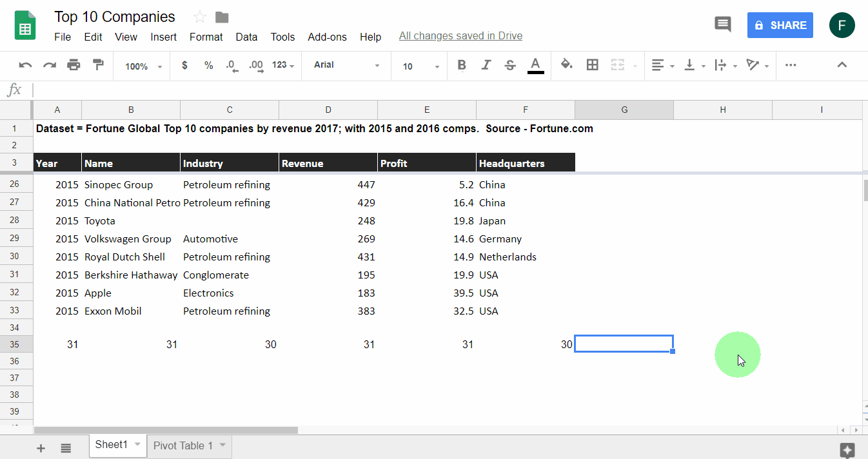Screen dimensions: 868x459
Task: Open the move to folder icon
Action: [222, 17]
